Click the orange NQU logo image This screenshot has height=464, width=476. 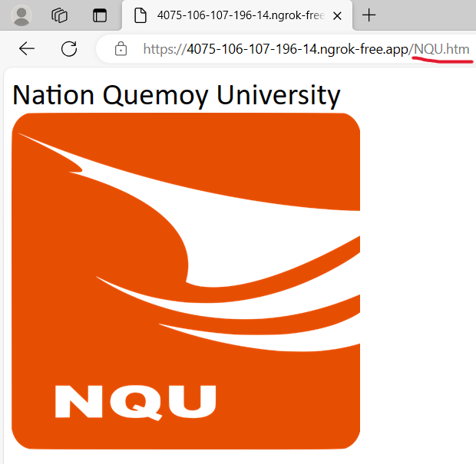[x=186, y=281]
